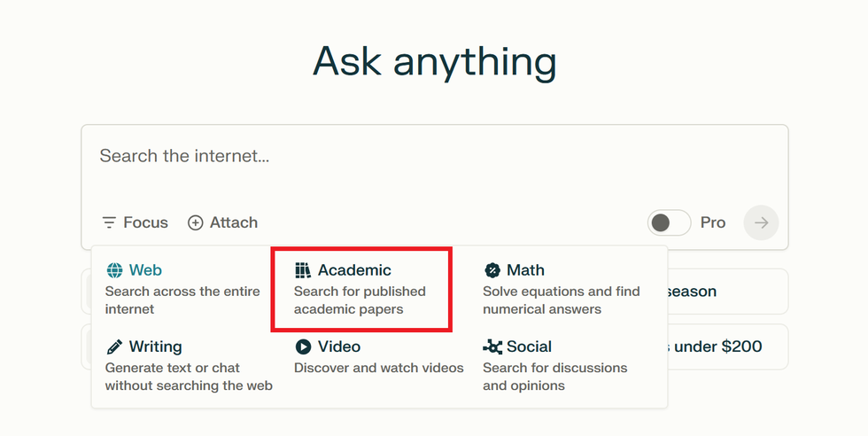The image size is (868, 436).
Task: Select Social for discussions and opinions
Action: point(554,365)
